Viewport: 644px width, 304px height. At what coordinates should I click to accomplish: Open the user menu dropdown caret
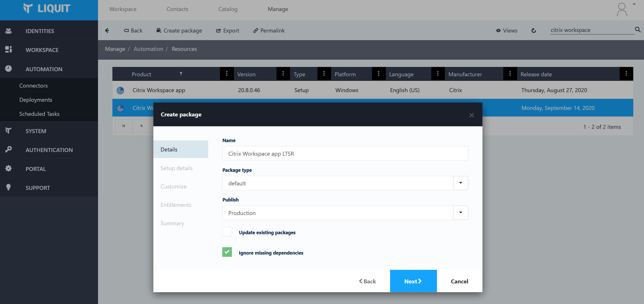(x=634, y=4)
